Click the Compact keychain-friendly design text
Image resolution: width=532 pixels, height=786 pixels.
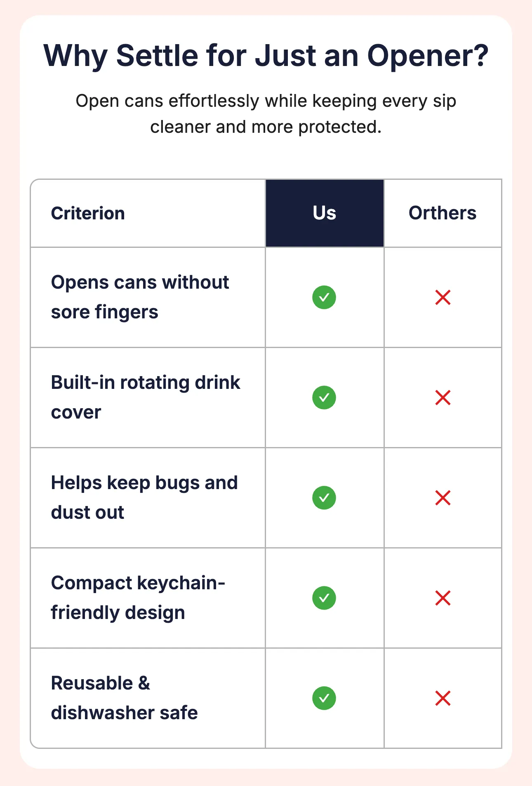138,598
